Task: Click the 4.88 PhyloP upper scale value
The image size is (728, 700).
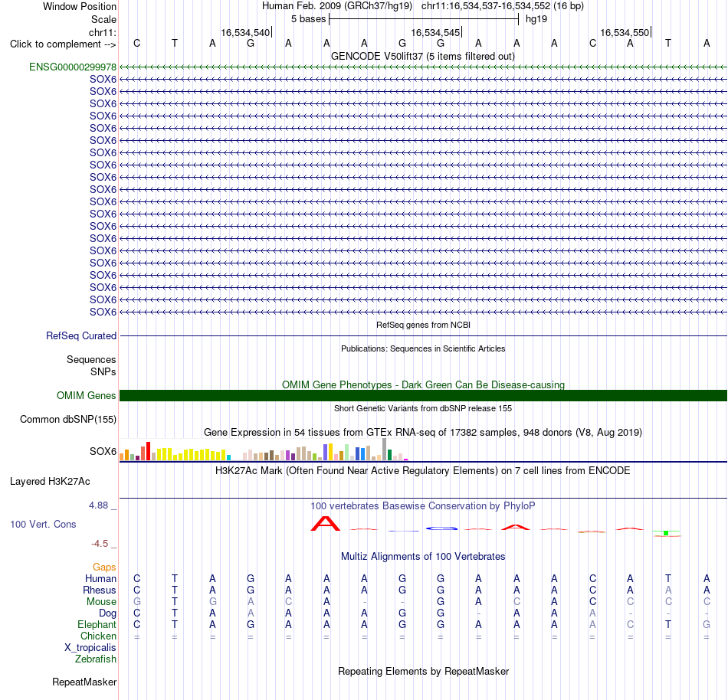Action: 98,505
